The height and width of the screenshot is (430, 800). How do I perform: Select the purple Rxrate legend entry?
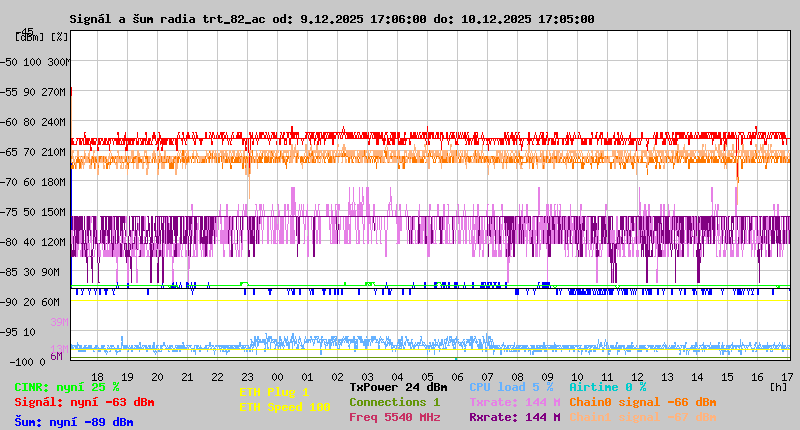514,417
